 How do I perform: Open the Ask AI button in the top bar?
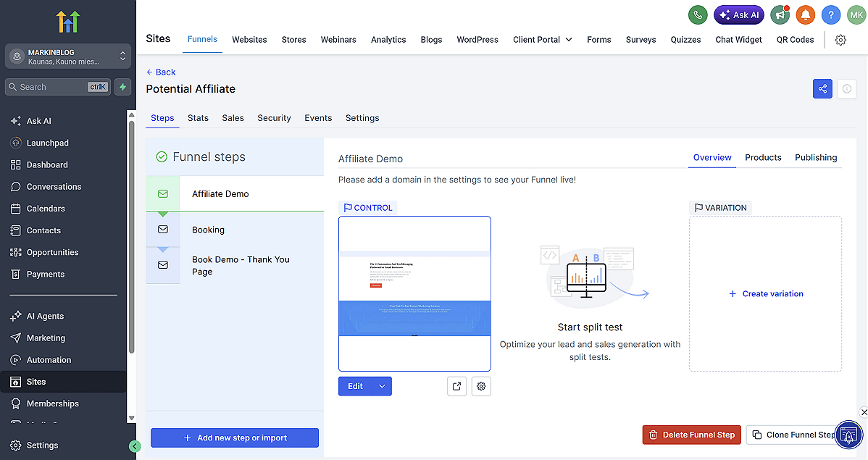tap(738, 15)
